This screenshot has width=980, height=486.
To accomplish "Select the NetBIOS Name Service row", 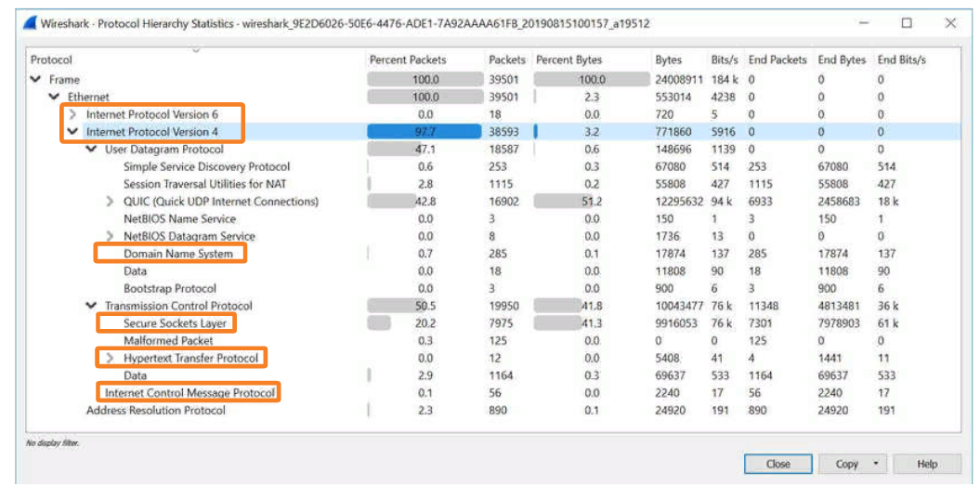I will pos(492,219).
